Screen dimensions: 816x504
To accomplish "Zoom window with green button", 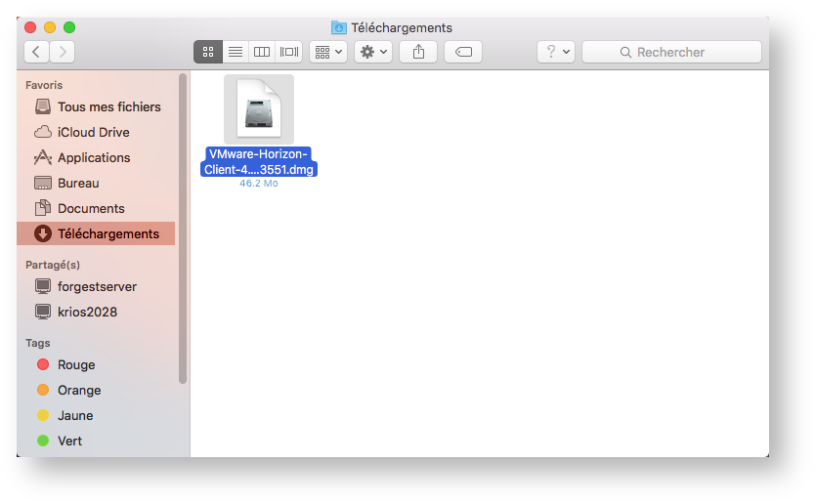I will click(x=69, y=27).
